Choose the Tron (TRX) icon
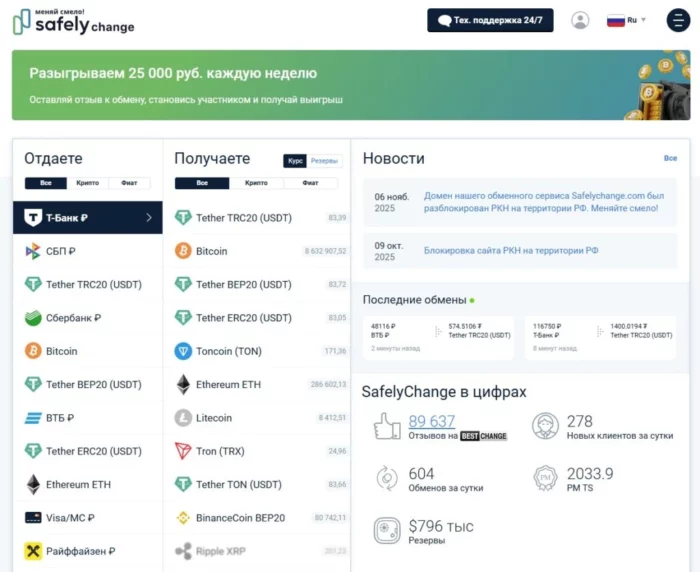The height and width of the screenshot is (572, 700). 183,451
